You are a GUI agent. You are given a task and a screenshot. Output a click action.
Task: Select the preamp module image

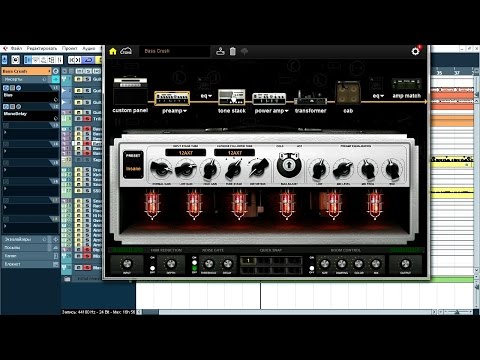click(172, 98)
